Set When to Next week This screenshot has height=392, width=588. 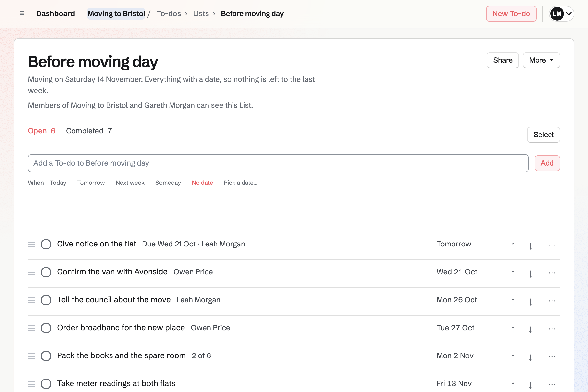click(130, 183)
